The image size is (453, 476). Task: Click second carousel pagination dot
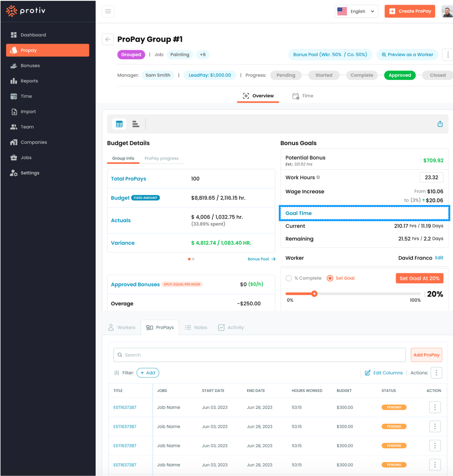pyautogui.click(x=193, y=259)
